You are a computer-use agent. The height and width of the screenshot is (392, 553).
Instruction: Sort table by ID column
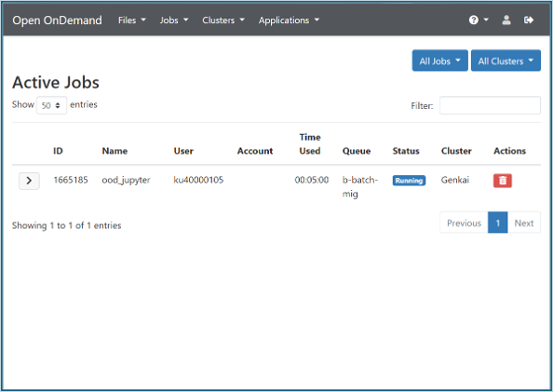pos(59,151)
